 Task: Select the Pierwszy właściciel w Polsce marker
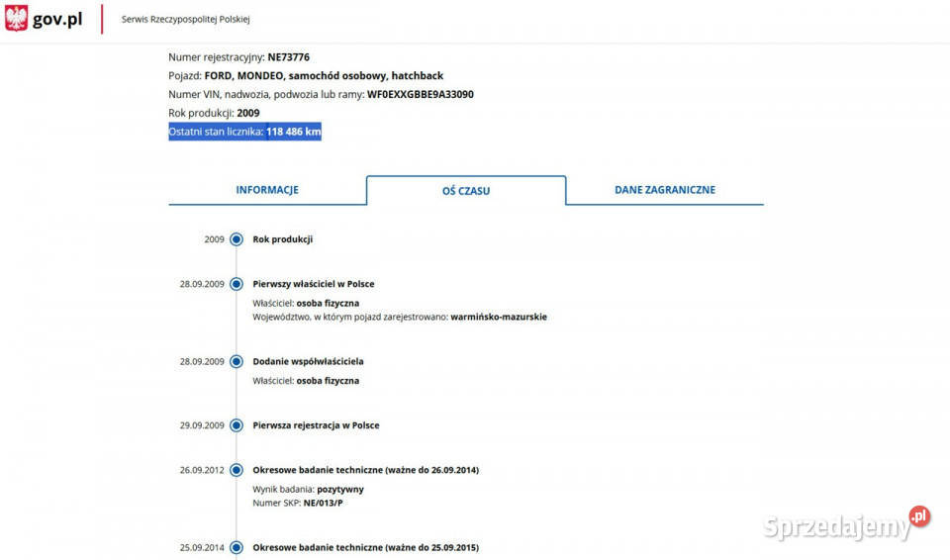237,284
